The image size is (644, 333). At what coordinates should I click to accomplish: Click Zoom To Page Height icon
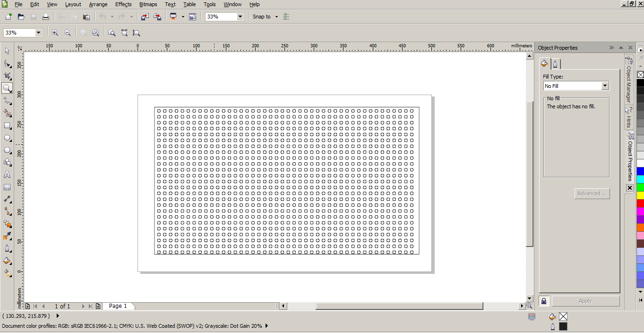point(137,33)
